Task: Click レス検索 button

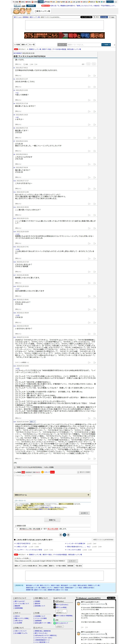Action: (x=106, y=45)
